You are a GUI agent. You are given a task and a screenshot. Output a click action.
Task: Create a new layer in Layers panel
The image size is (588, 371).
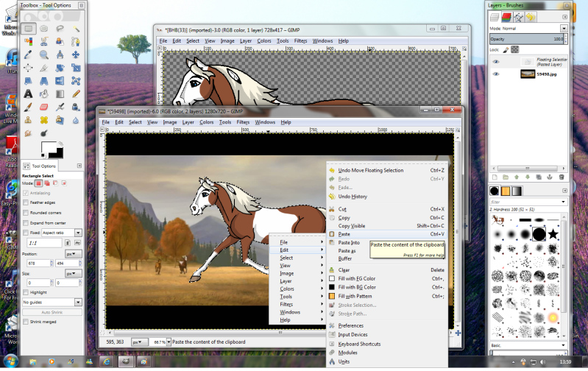pyautogui.click(x=495, y=177)
